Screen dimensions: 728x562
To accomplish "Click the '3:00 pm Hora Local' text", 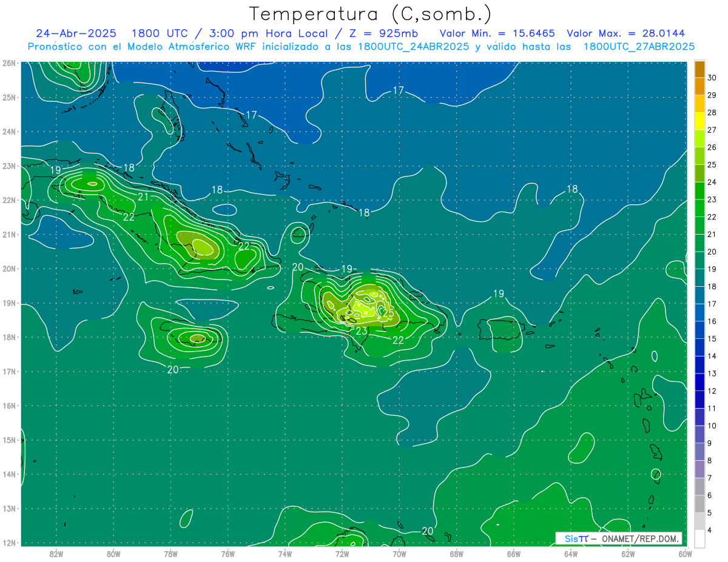I will point(268,33).
